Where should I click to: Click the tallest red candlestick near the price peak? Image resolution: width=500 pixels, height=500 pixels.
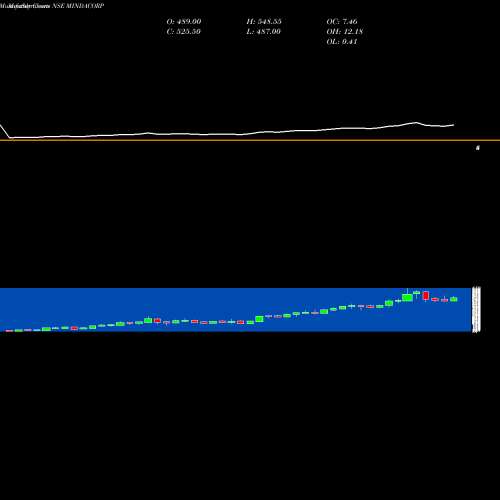(x=426, y=295)
